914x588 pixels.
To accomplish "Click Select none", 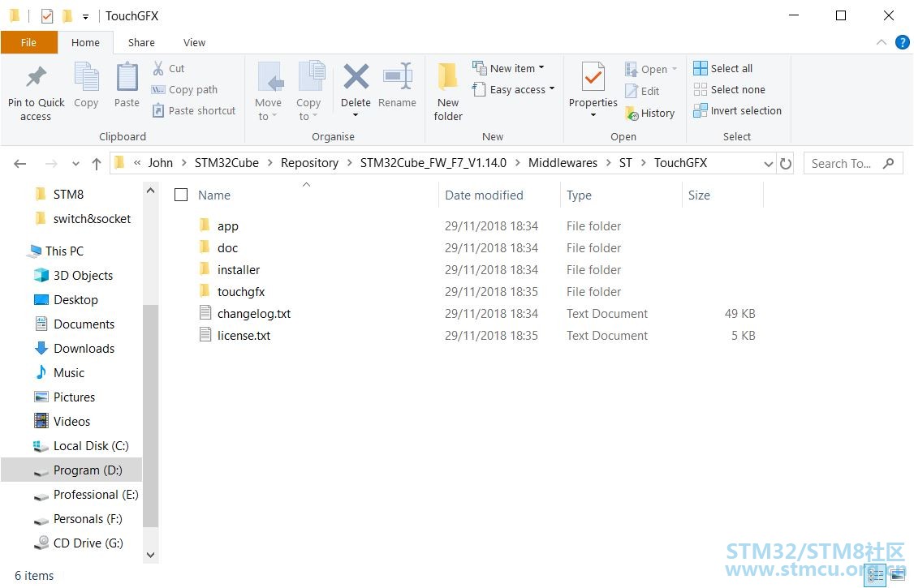I will click(729, 90).
